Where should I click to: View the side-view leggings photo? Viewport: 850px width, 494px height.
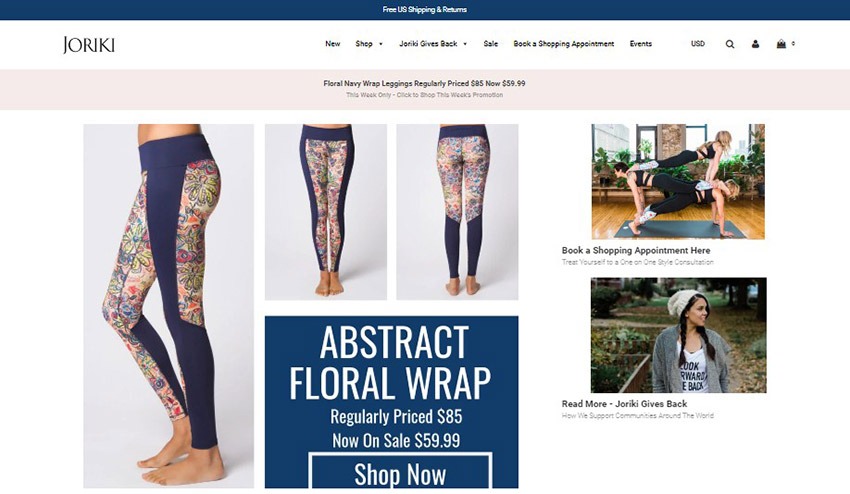pos(169,306)
